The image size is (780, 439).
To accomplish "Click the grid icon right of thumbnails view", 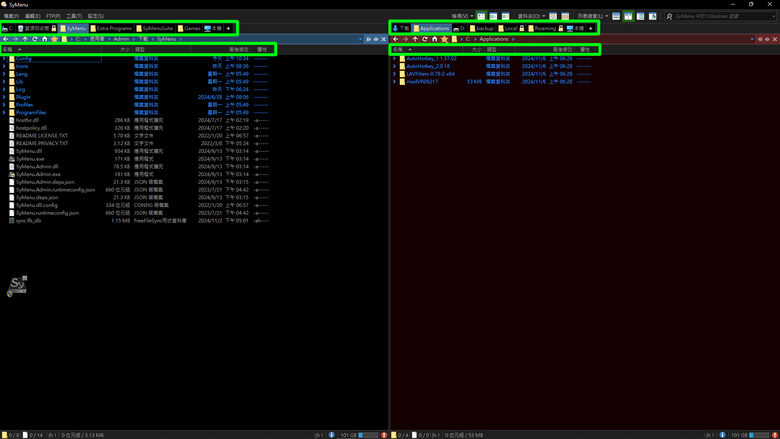I will (x=565, y=16).
